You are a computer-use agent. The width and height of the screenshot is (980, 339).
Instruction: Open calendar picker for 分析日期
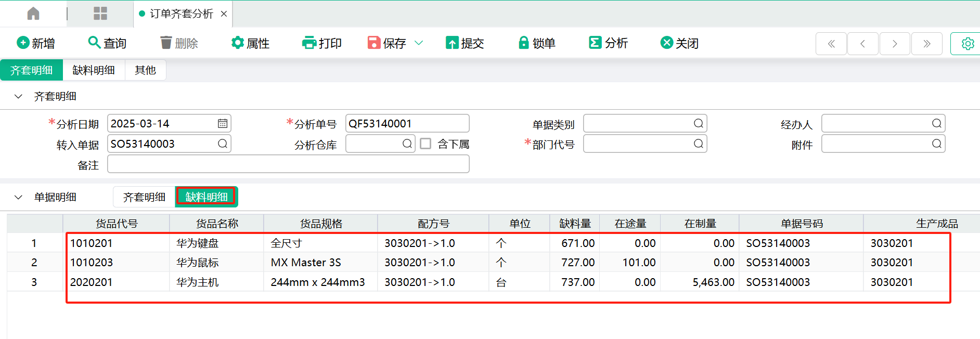[223, 124]
